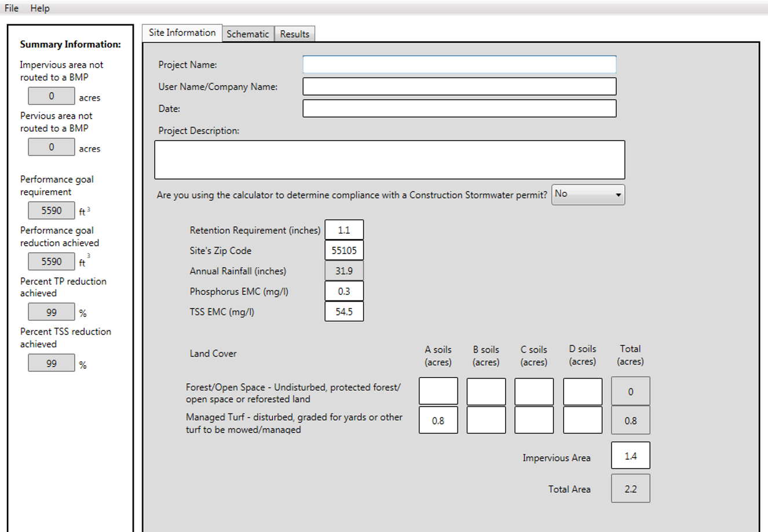Click the User Name/Company Name field
The height and width of the screenshot is (532, 768).
459,86
